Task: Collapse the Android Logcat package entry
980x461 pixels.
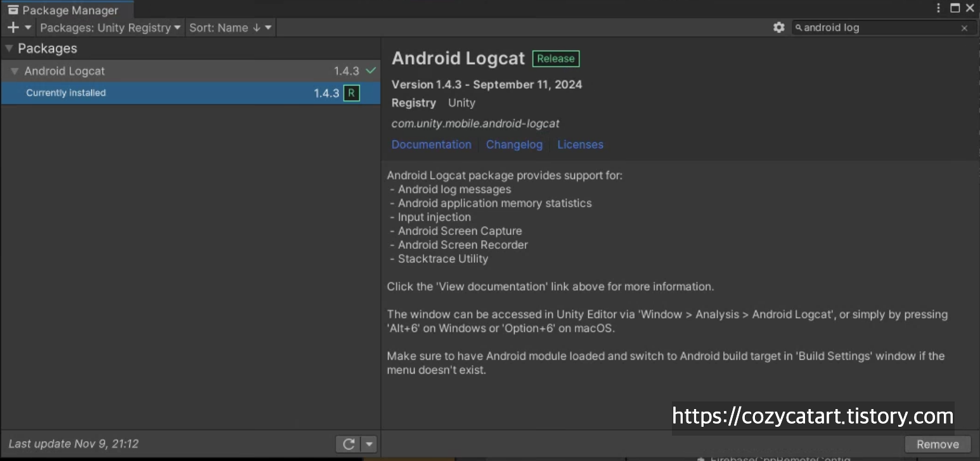Action: click(x=15, y=71)
